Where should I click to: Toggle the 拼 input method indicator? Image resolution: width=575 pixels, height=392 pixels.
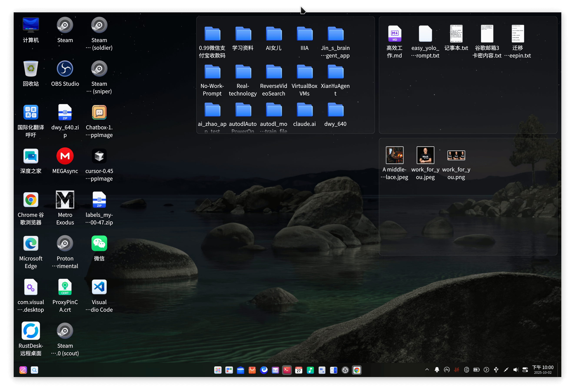pyautogui.click(x=457, y=370)
